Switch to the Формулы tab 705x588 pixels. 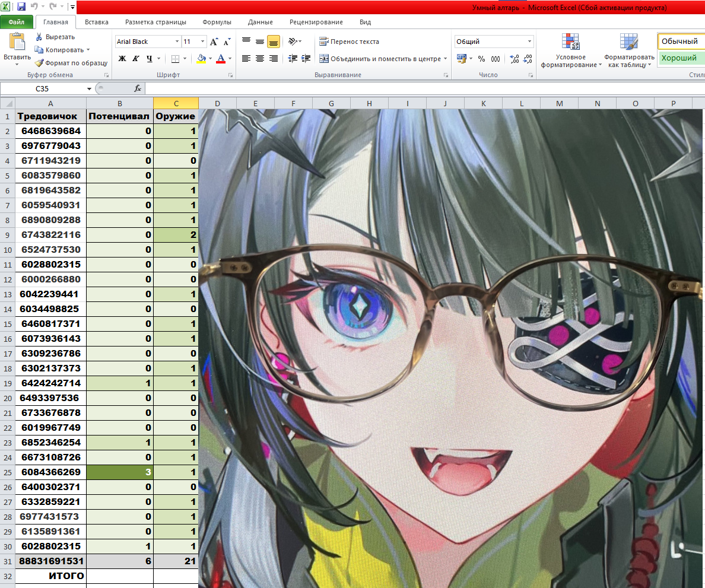[217, 22]
